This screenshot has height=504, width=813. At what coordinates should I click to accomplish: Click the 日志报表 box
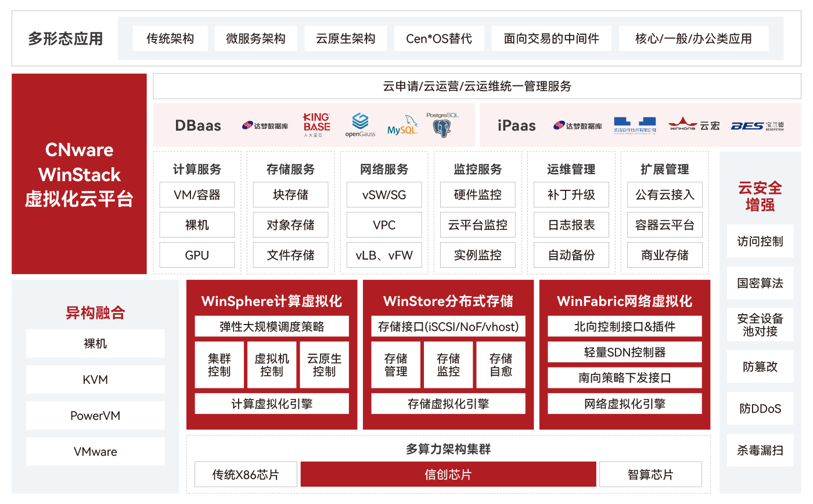[x=571, y=225]
